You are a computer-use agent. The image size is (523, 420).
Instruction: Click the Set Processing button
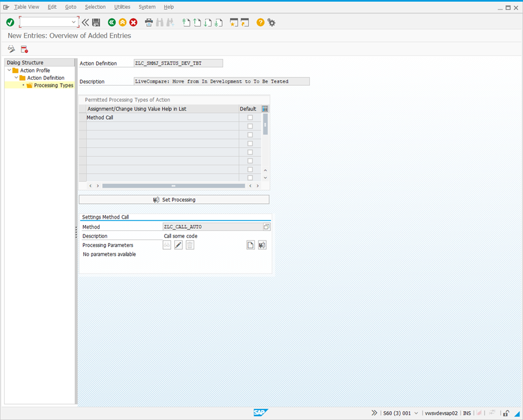pyautogui.click(x=174, y=200)
